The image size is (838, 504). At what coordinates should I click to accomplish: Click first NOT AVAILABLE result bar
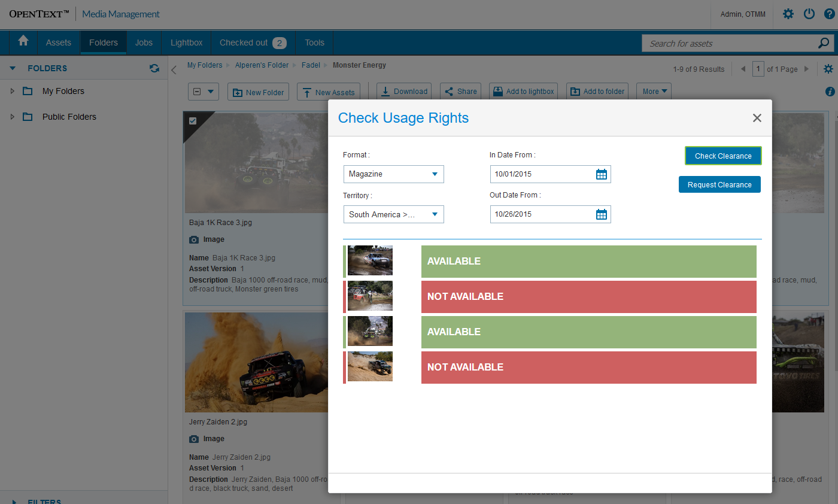[x=589, y=297]
